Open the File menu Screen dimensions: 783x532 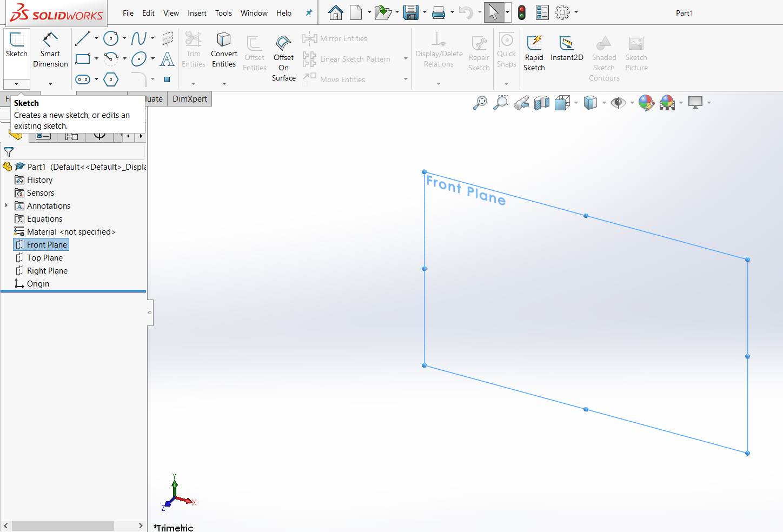pos(128,13)
